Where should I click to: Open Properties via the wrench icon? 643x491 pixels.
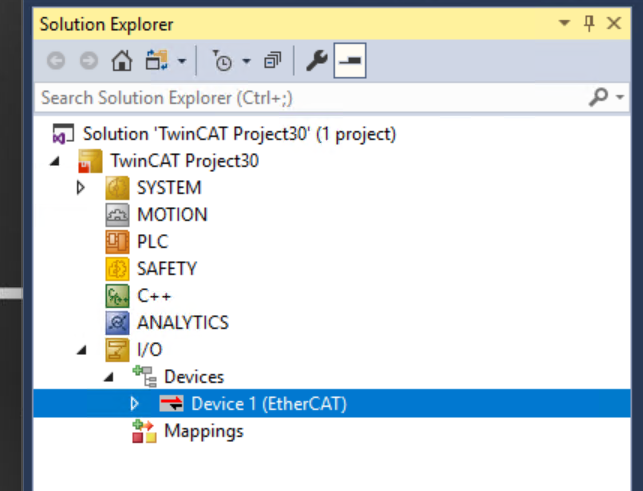(317, 61)
